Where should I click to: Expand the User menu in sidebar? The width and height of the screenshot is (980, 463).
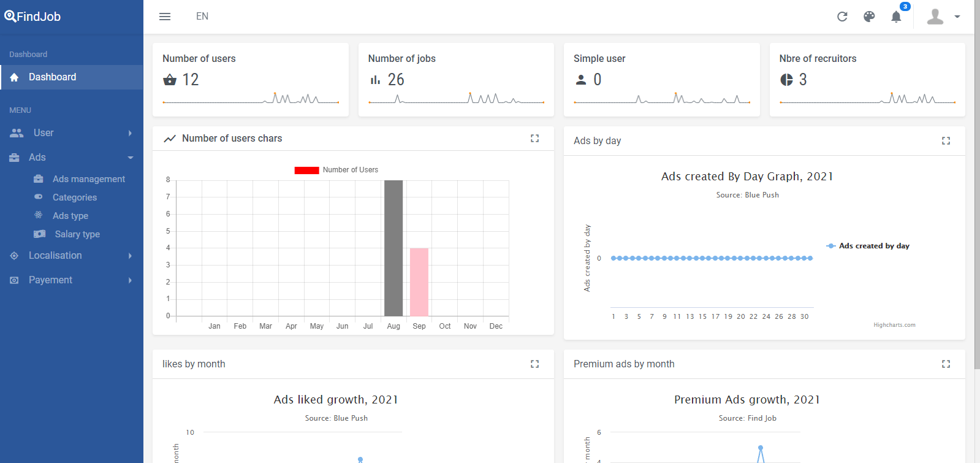[71, 133]
